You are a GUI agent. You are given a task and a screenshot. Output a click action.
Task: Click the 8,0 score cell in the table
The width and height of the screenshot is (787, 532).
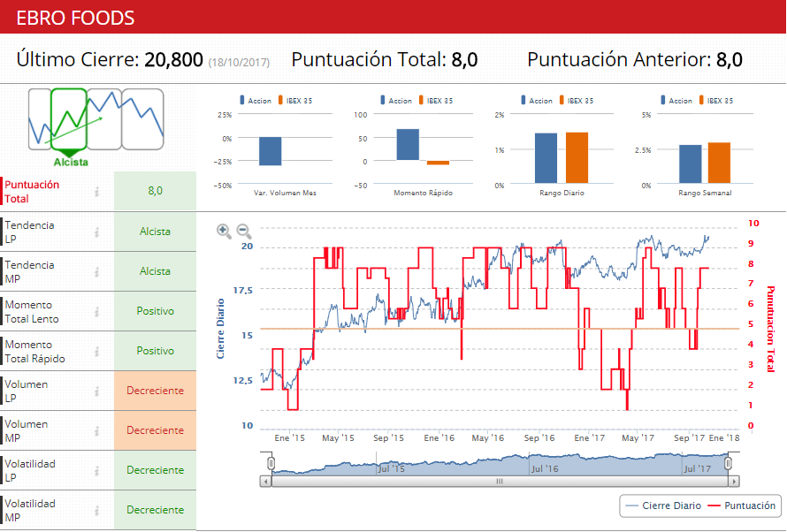155,191
